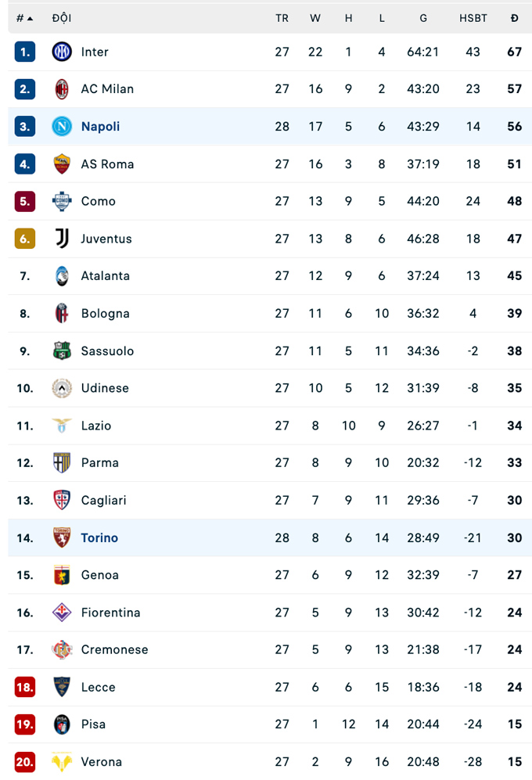Click the Lazio eagle crest icon

point(62,426)
